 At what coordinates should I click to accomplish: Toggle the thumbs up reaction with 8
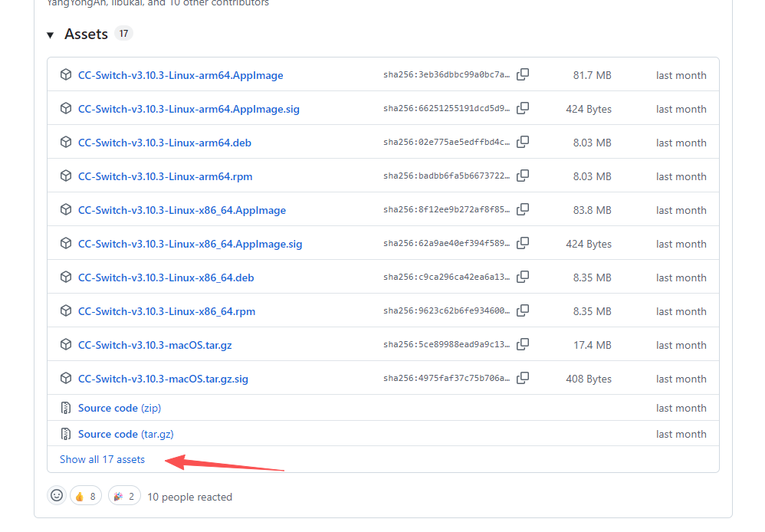(86, 497)
